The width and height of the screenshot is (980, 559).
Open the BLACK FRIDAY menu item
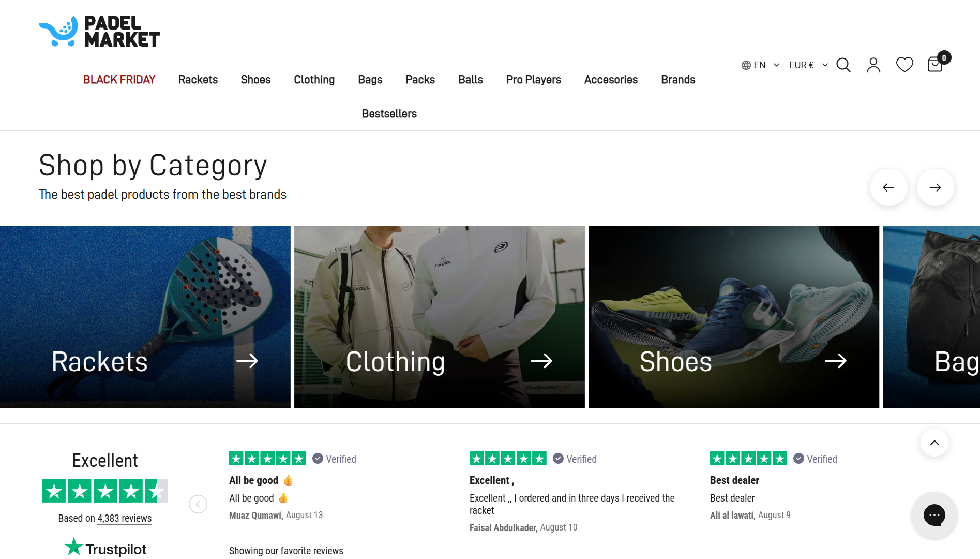pyautogui.click(x=119, y=80)
